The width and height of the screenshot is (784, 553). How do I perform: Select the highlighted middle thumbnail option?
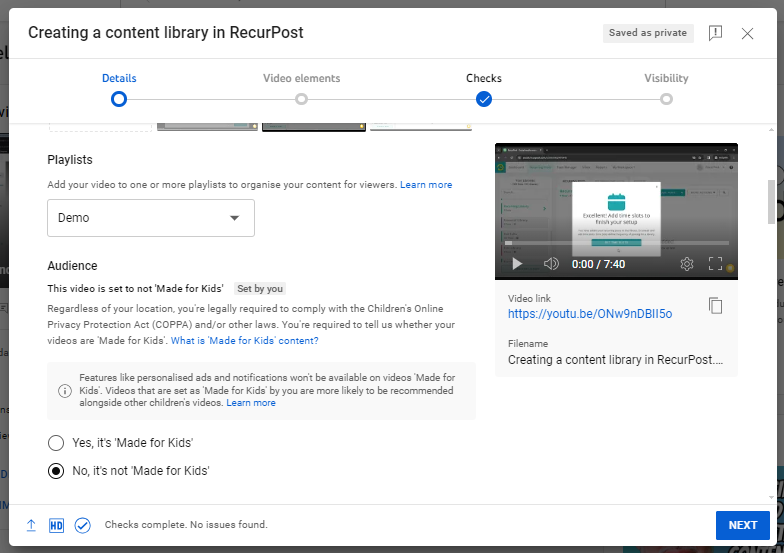click(314, 127)
